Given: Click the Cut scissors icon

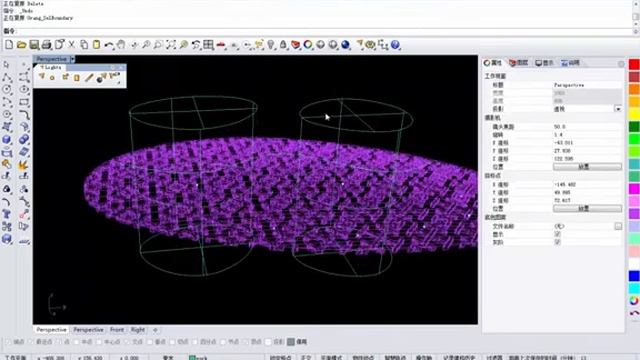Looking at the screenshot, I should [71, 44].
